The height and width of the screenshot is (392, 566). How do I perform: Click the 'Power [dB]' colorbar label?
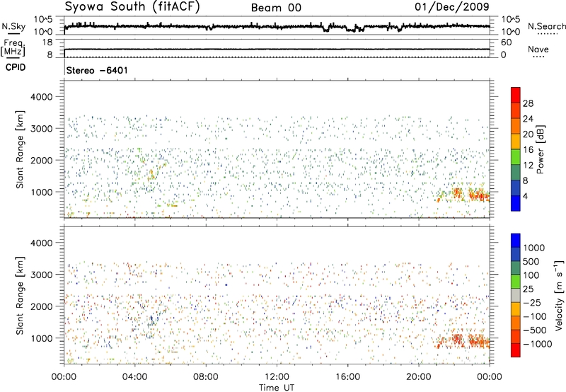click(x=541, y=149)
